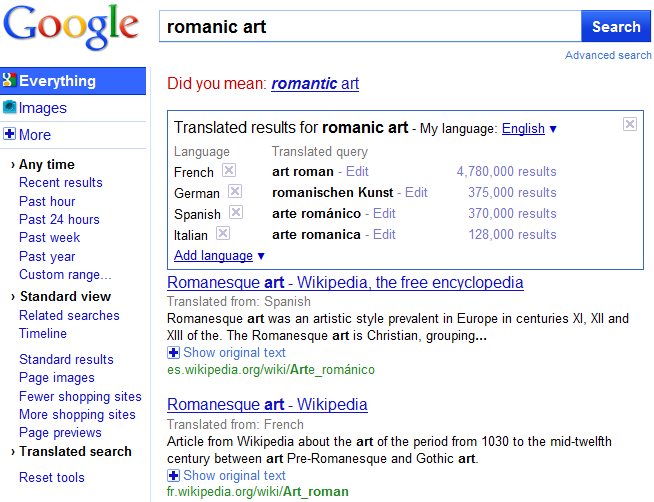Open the Romanesque art - Wikipedia French result
Image resolution: width=654 pixels, height=502 pixels.
(267, 404)
